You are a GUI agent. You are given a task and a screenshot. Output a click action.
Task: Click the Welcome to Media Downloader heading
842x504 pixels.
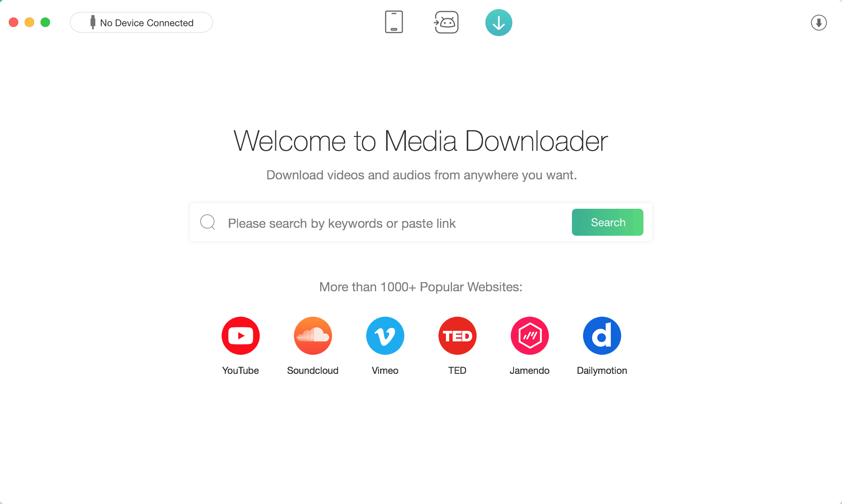pos(421,141)
